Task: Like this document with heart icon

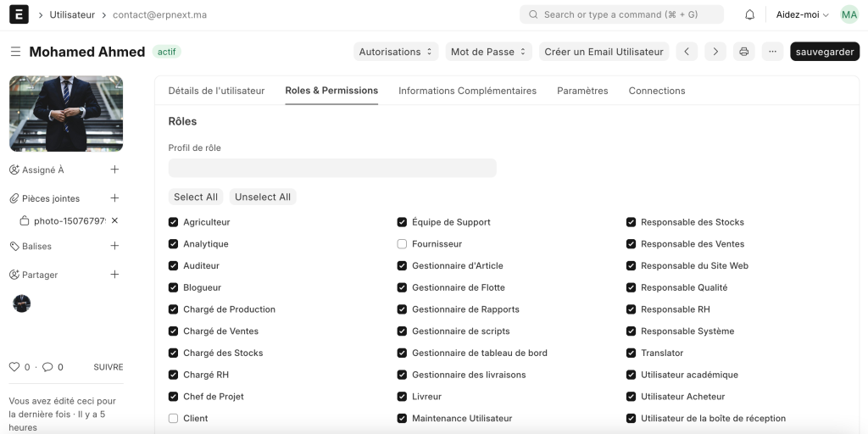Action: click(14, 367)
